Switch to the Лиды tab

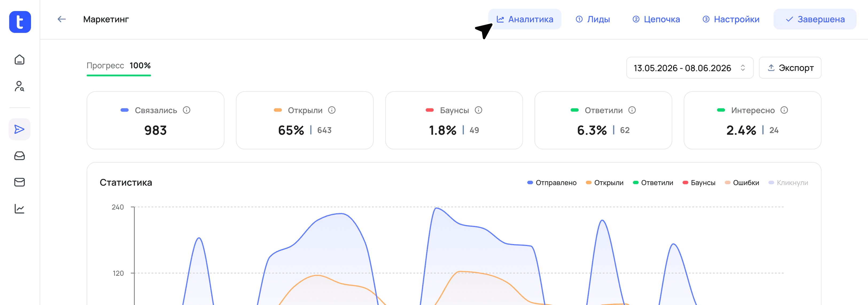pos(593,19)
